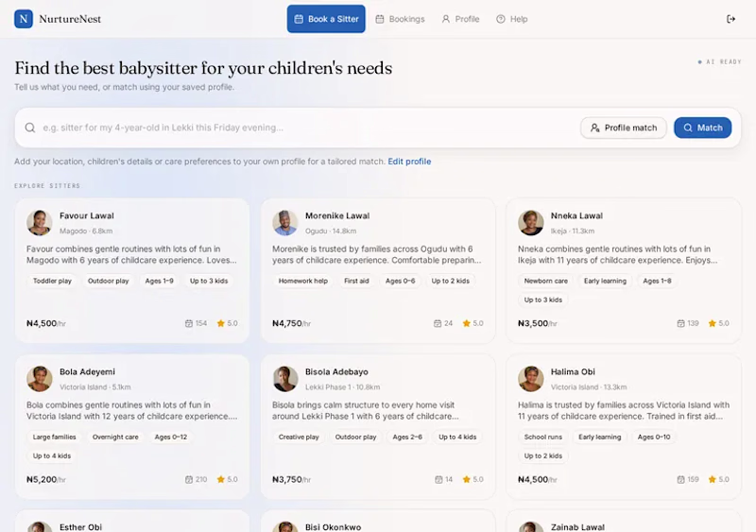Open Favour Lawal's sitter card name

pyautogui.click(x=87, y=215)
